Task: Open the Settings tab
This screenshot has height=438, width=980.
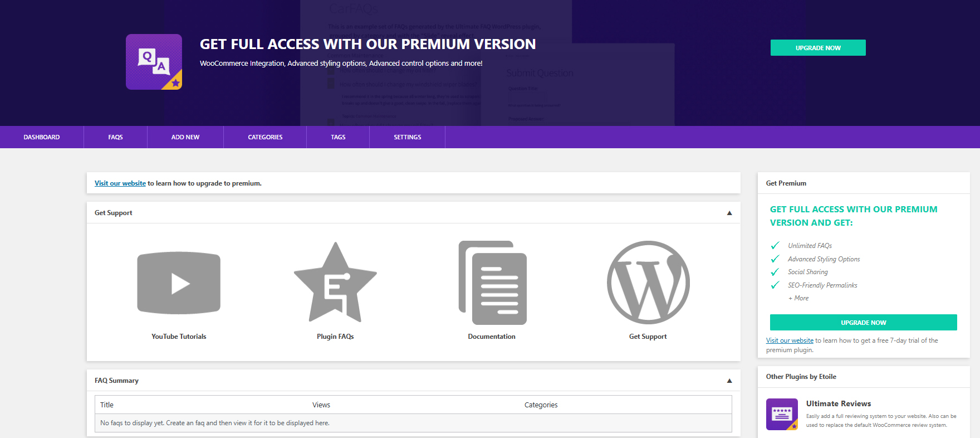Action: (408, 137)
